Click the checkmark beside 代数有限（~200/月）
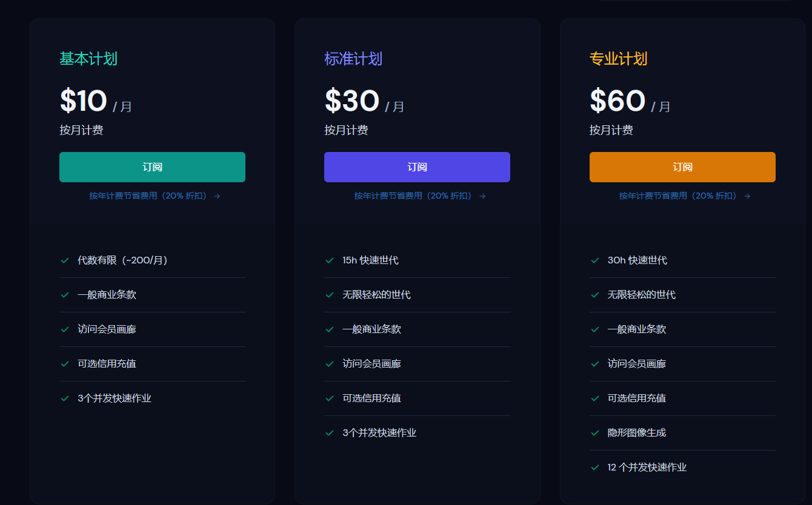The image size is (812, 505). (x=65, y=260)
